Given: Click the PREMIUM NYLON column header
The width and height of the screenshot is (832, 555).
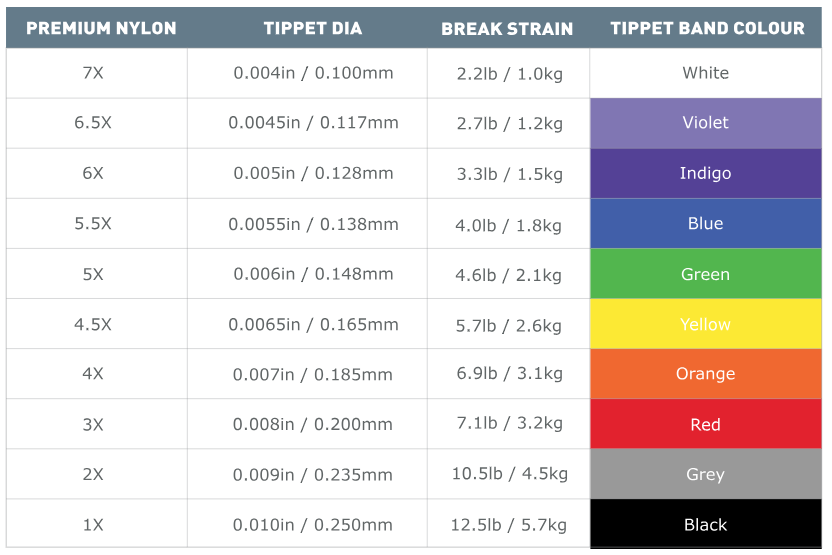Looking at the screenshot, I should pyautogui.click(x=101, y=28).
